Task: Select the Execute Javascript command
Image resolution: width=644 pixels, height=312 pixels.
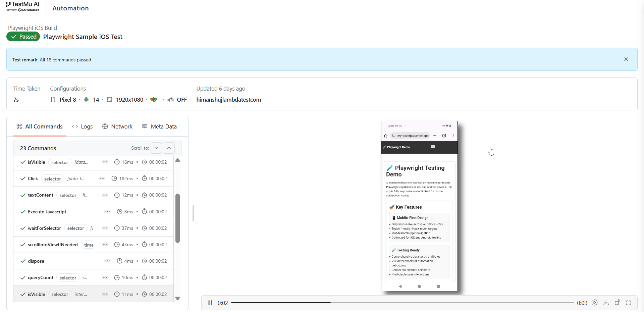Action: 93,212
